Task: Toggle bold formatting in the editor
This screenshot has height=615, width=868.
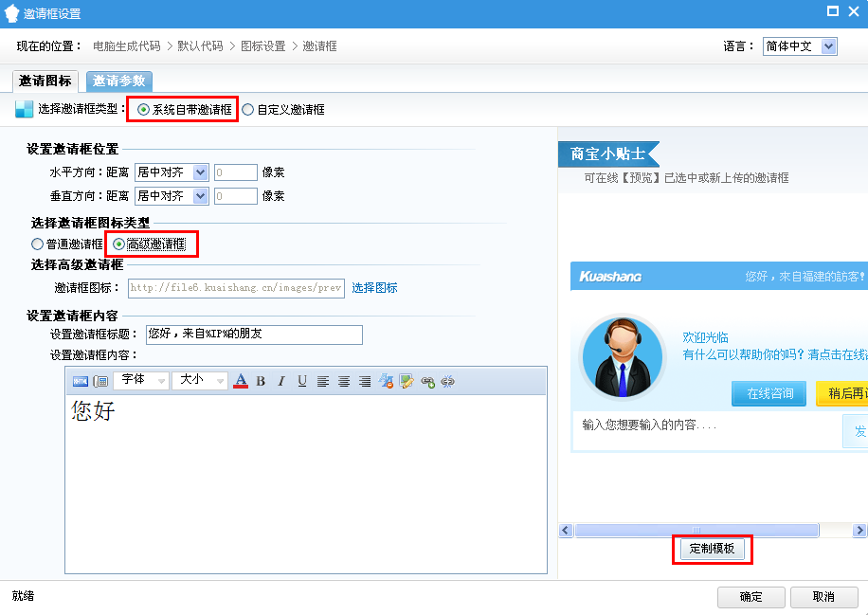Action: coord(261,381)
